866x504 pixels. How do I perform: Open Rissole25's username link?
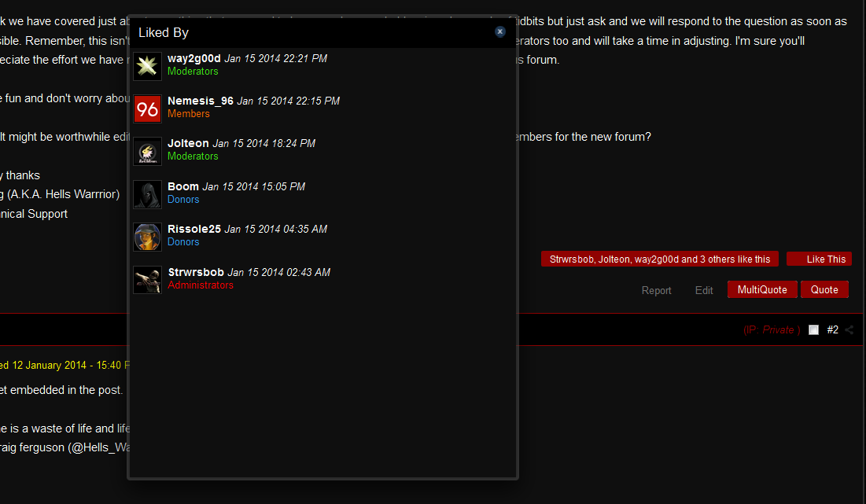tap(193, 229)
